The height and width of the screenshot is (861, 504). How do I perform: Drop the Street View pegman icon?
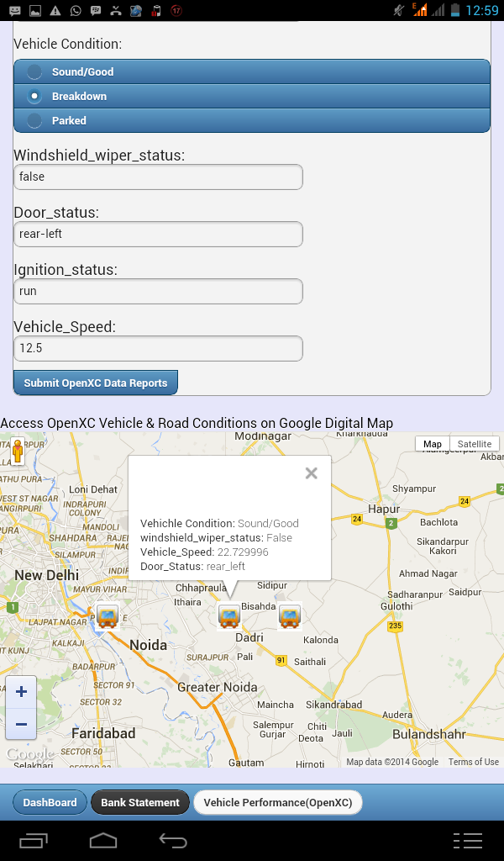coord(18,452)
